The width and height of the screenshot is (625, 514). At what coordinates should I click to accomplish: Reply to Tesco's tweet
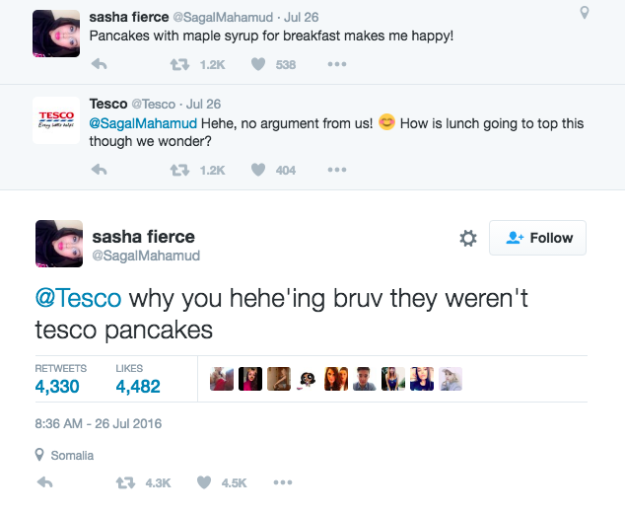(99, 170)
